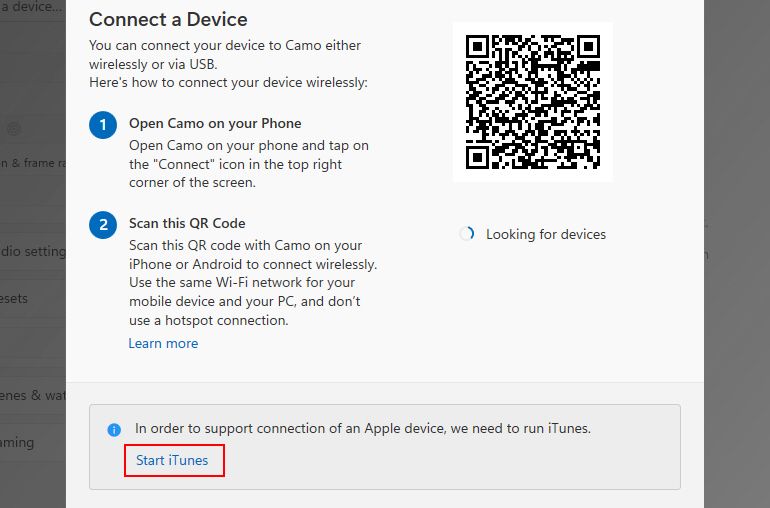
Task: Select the Connect a Device heading
Action: (168, 19)
